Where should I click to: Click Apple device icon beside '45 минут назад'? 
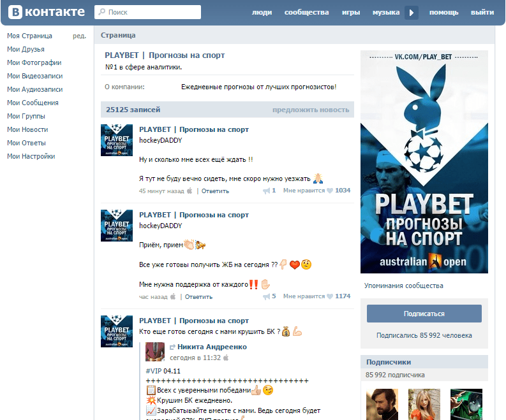point(190,191)
